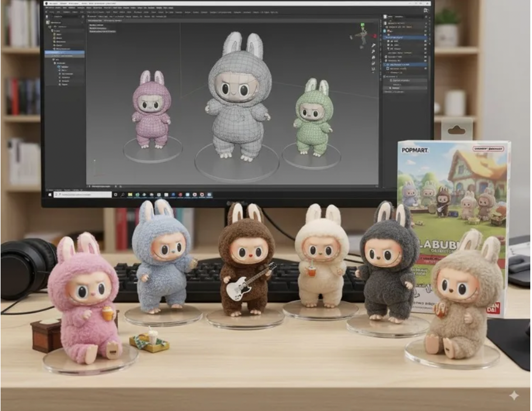532x411 pixels.
Task: Select the green bunny model in viewport
Action: pyautogui.click(x=313, y=117)
